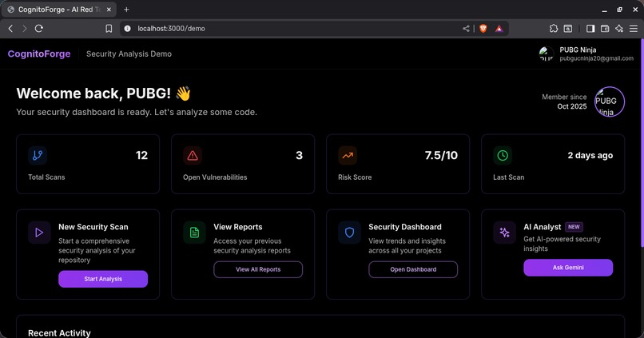
Task: Open the Brave Wallet icon
Action: click(x=605, y=28)
